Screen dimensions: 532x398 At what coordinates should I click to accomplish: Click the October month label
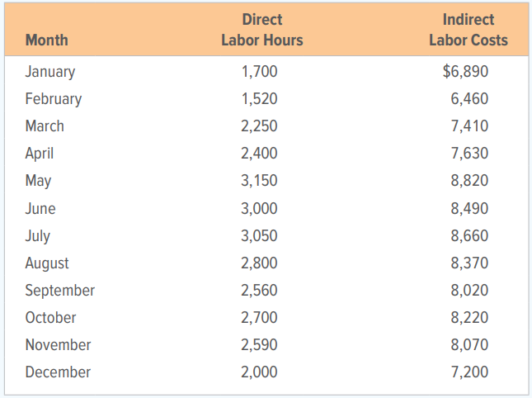(50, 318)
